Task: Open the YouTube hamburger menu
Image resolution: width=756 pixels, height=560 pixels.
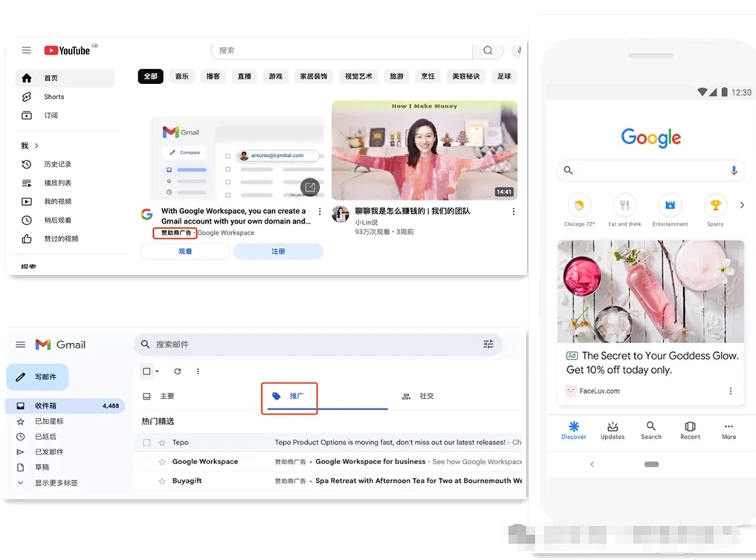Action: 27,51
